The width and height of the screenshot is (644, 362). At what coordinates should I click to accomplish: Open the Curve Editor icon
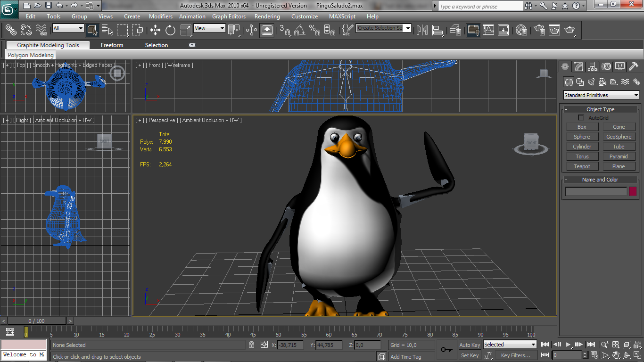488,30
